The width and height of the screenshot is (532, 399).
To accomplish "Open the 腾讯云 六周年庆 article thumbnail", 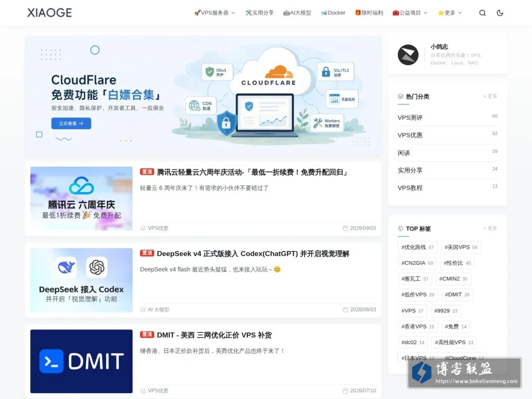I will pos(81,199).
